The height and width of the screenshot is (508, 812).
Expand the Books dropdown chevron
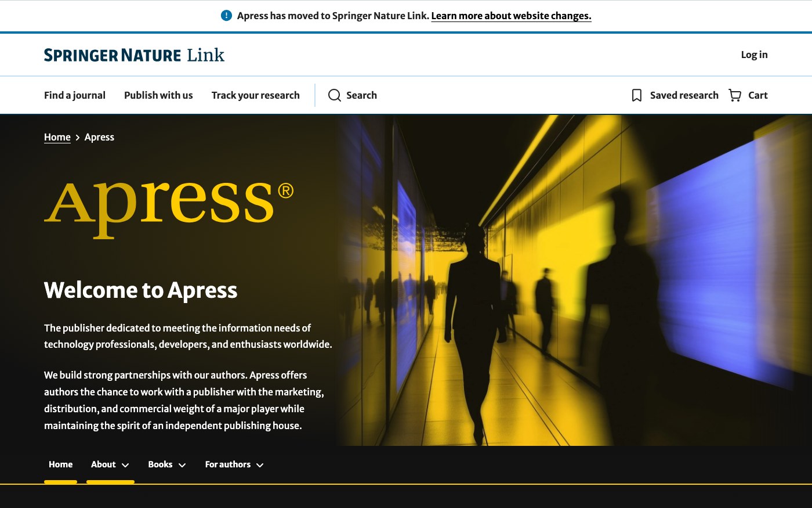(x=182, y=465)
